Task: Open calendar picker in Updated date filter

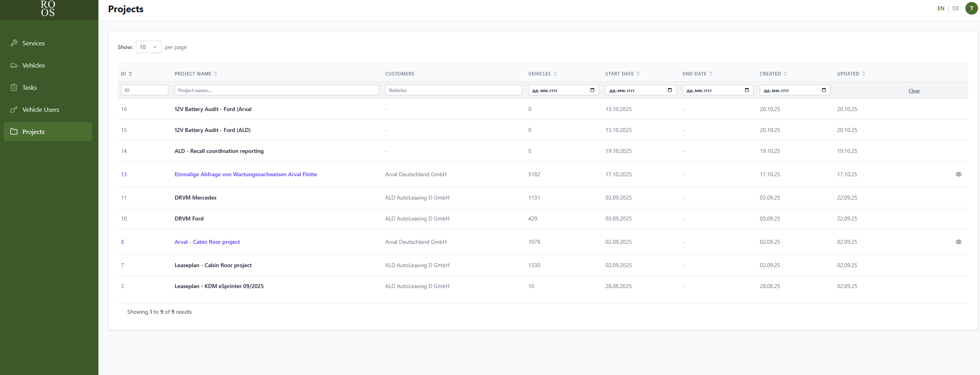Action: click(x=824, y=90)
